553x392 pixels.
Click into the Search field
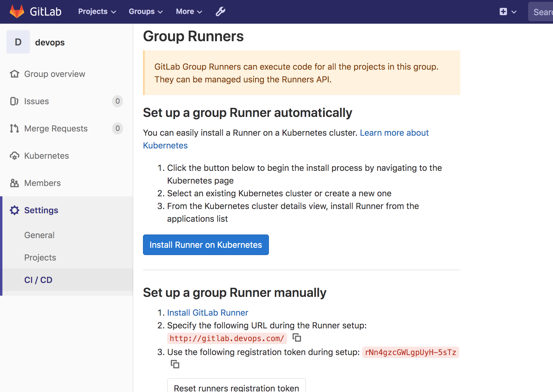pyautogui.click(x=542, y=12)
